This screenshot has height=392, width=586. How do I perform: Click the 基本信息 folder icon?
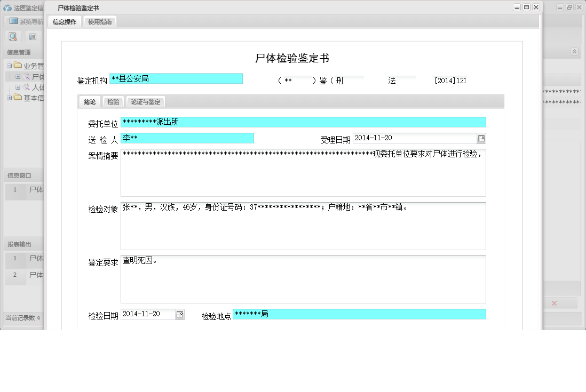18,98
